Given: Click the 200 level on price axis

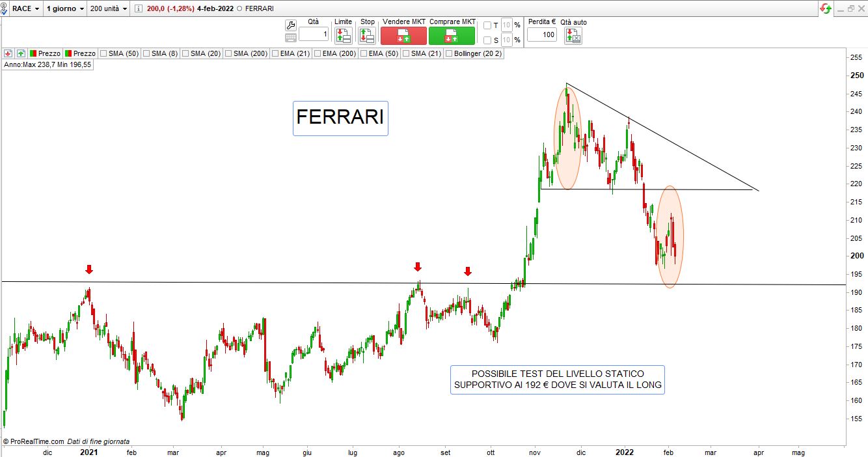Looking at the screenshot, I should click(x=856, y=256).
